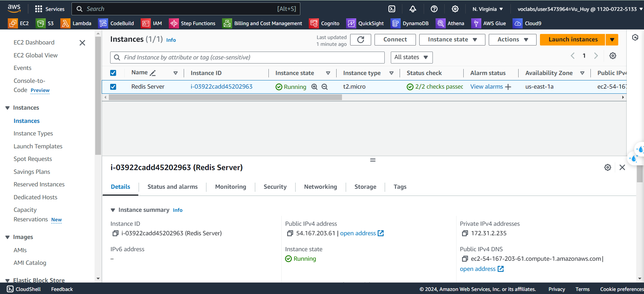The width and height of the screenshot is (644, 294).
Task: Open table preferences gear icon
Action: pyautogui.click(x=612, y=56)
